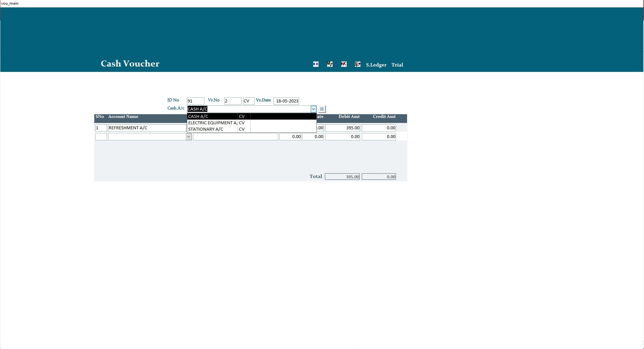Screen dimensions: 644x349
Task: Click the Vr.No field showing 2
Action: pyautogui.click(x=233, y=101)
